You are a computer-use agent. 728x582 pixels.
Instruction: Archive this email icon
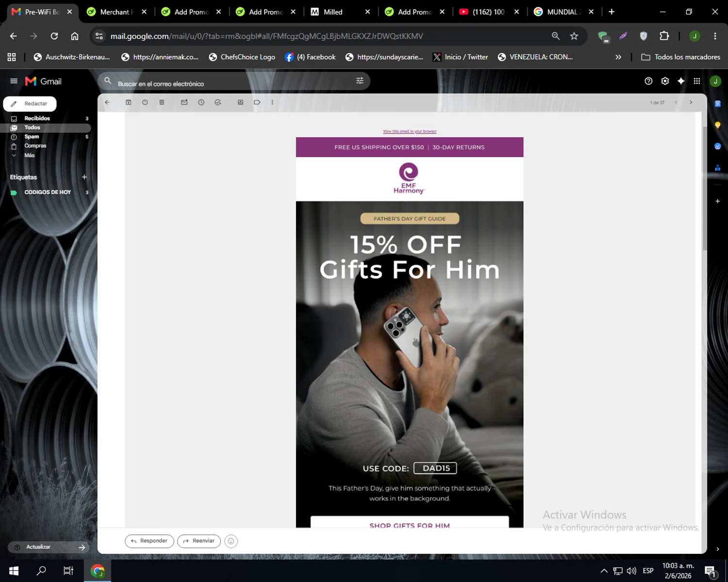129,102
